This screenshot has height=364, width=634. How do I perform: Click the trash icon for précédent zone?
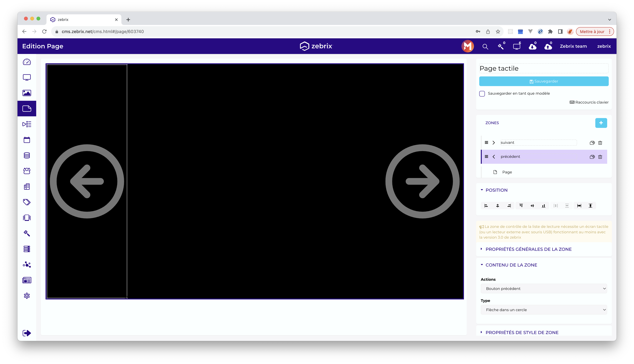point(600,157)
